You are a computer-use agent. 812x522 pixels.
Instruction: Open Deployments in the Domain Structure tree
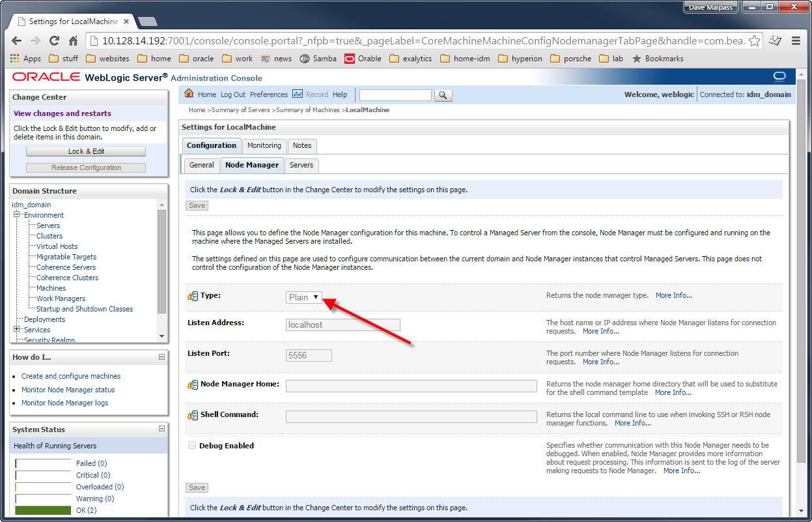click(44, 319)
